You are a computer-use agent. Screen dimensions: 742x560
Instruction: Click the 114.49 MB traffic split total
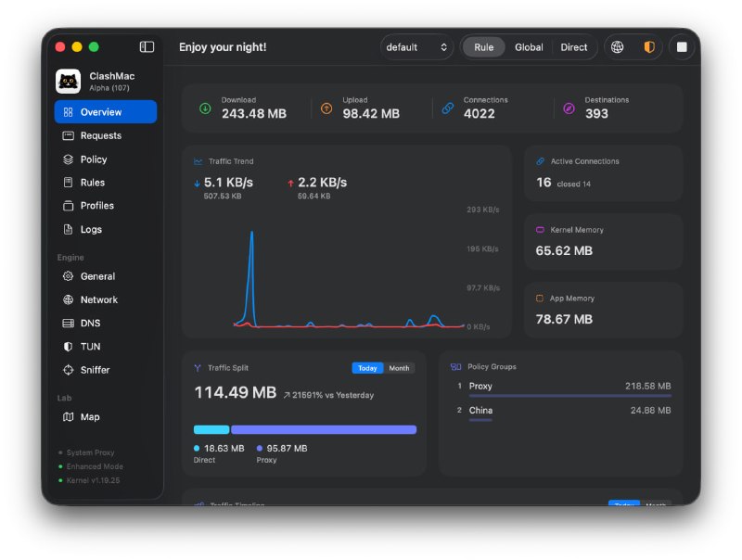[236, 392]
